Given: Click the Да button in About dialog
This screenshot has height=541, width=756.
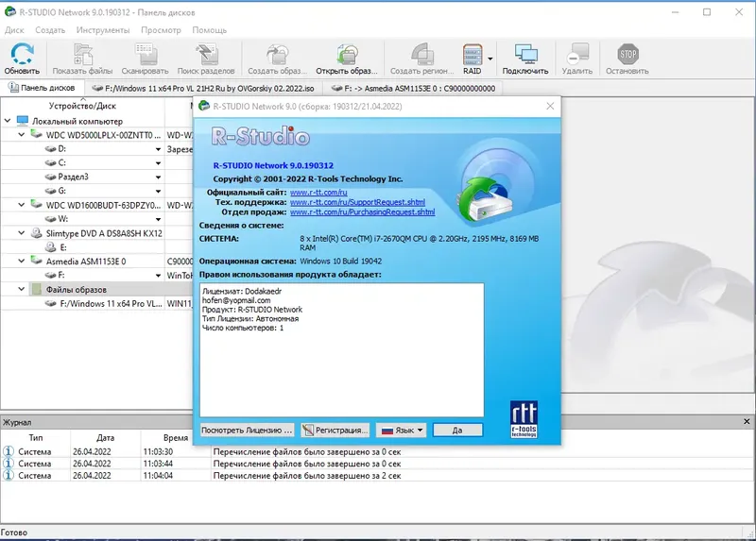Looking at the screenshot, I should (x=457, y=431).
